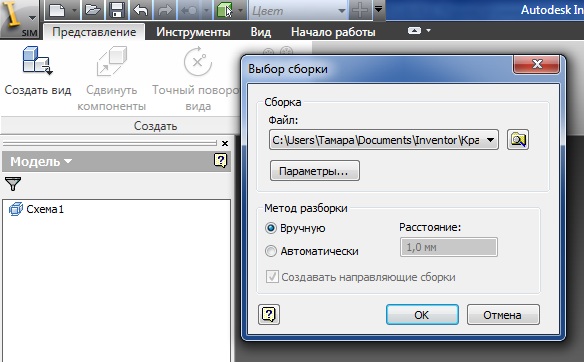Open quick access toolbar customize arrow

point(378,9)
